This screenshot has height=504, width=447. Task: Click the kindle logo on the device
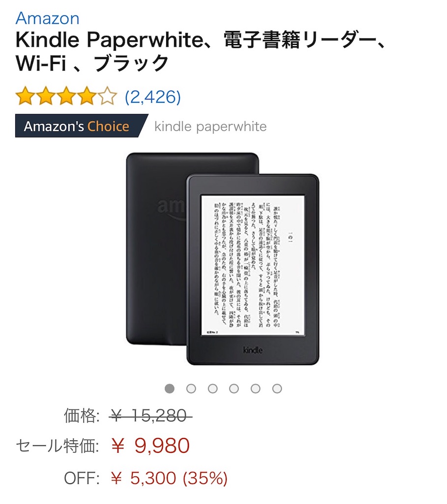tap(253, 350)
